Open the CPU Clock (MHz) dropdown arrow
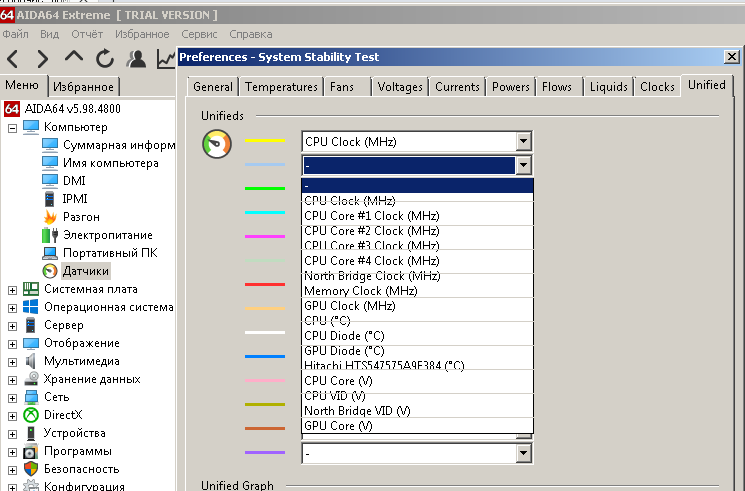 click(523, 141)
